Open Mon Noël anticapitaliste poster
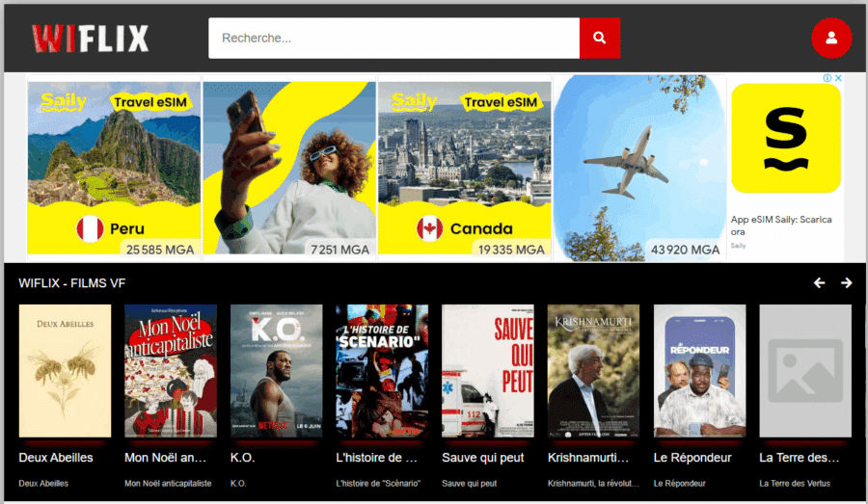The width and height of the screenshot is (868, 504). pos(171,371)
